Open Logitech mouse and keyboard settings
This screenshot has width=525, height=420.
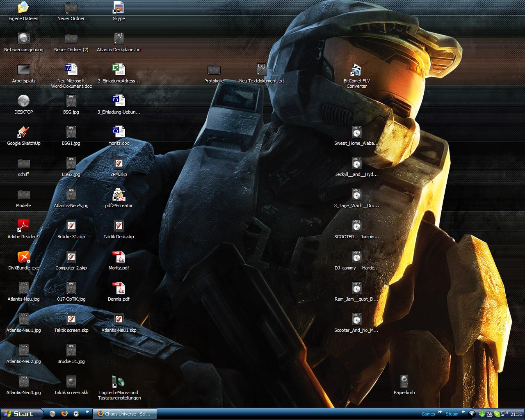pos(119,382)
